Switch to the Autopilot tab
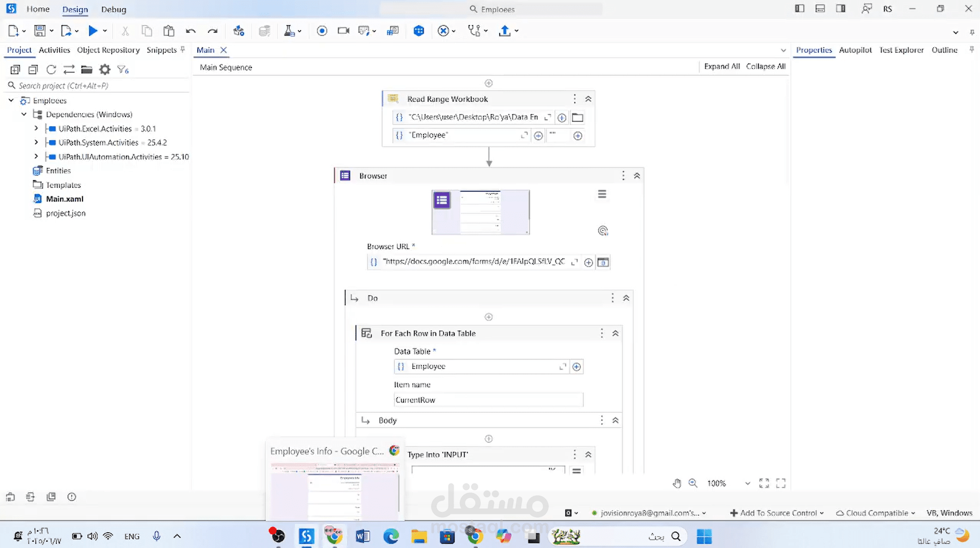Viewport: 980px width, 548px height. [x=855, y=50]
